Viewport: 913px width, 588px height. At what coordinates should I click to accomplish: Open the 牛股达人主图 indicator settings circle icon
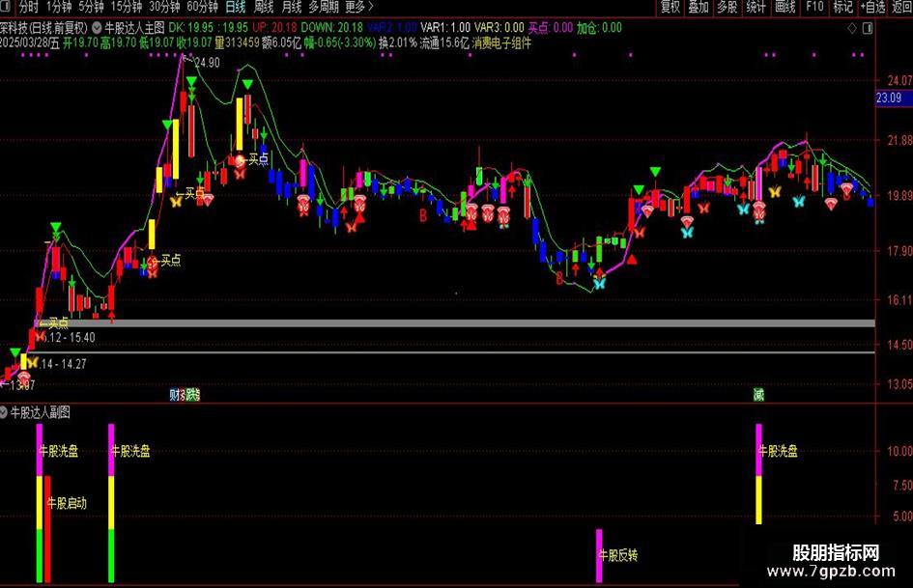[x=97, y=27]
